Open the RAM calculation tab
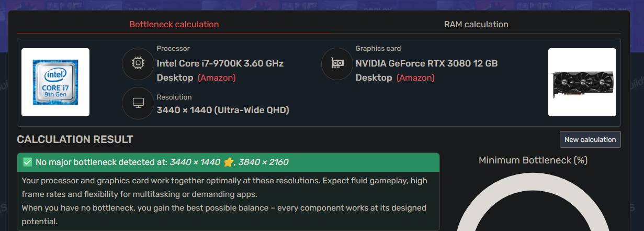644x231 pixels. [x=476, y=25]
